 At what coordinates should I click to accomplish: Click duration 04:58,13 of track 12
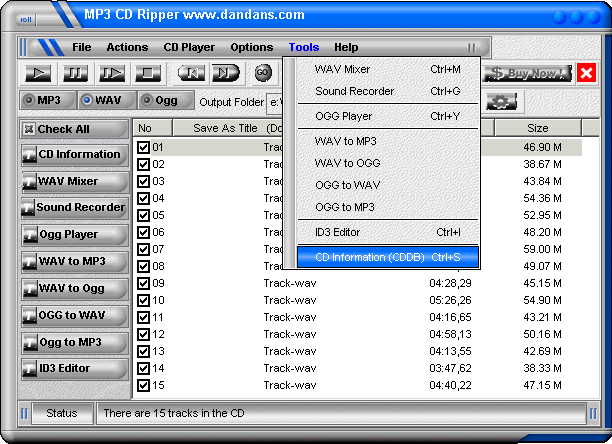click(x=450, y=334)
